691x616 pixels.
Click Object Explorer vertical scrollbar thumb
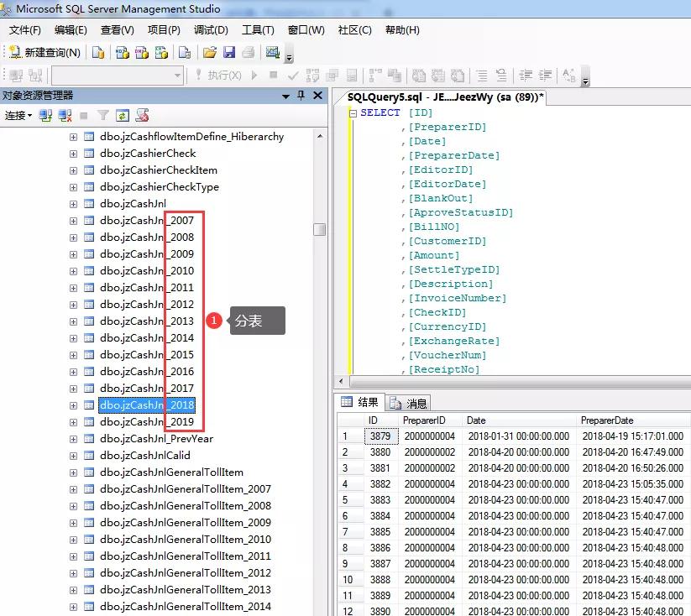coord(320,230)
